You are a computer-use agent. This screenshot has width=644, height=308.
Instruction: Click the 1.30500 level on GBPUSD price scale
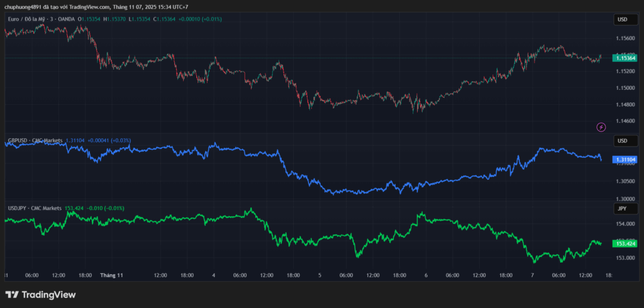pyautogui.click(x=625, y=182)
